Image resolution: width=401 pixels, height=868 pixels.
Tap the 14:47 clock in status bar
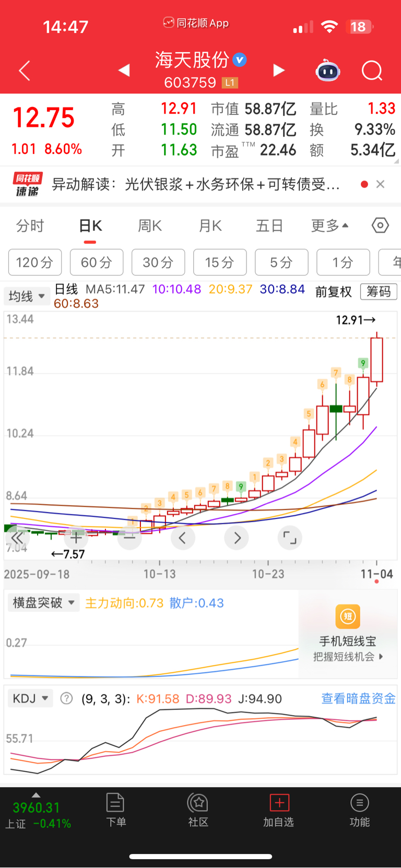tap(66, 27)
